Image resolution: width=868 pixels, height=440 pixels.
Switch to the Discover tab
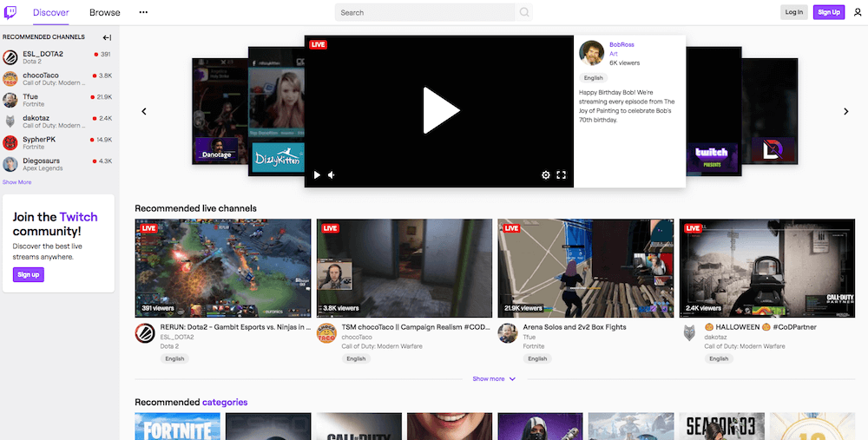click(x=51, y=12)
